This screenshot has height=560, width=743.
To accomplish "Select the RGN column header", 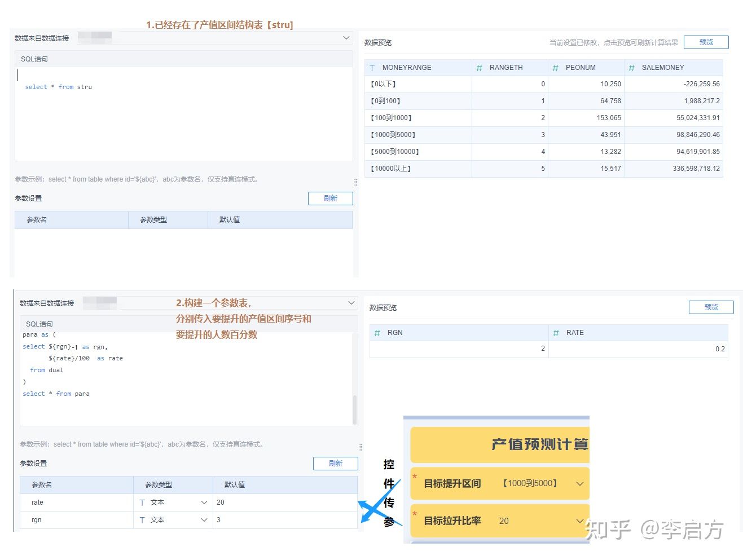I will [459, 333].
